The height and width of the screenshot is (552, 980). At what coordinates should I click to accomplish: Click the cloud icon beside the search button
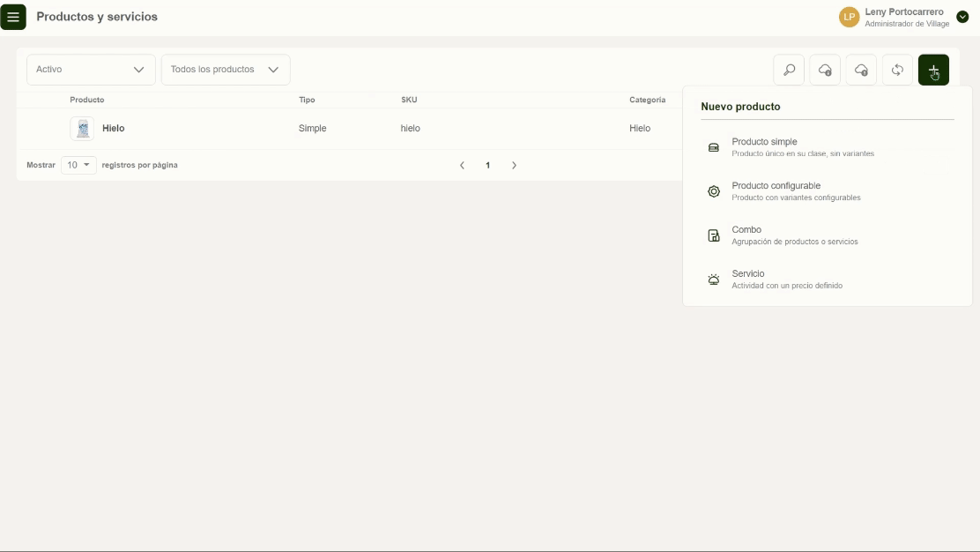[825, 70]
